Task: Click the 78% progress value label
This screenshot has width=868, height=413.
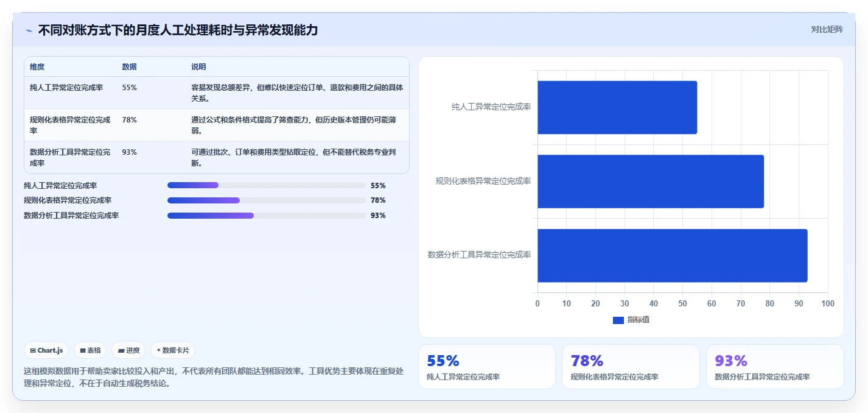Action: tap(378, 200)
